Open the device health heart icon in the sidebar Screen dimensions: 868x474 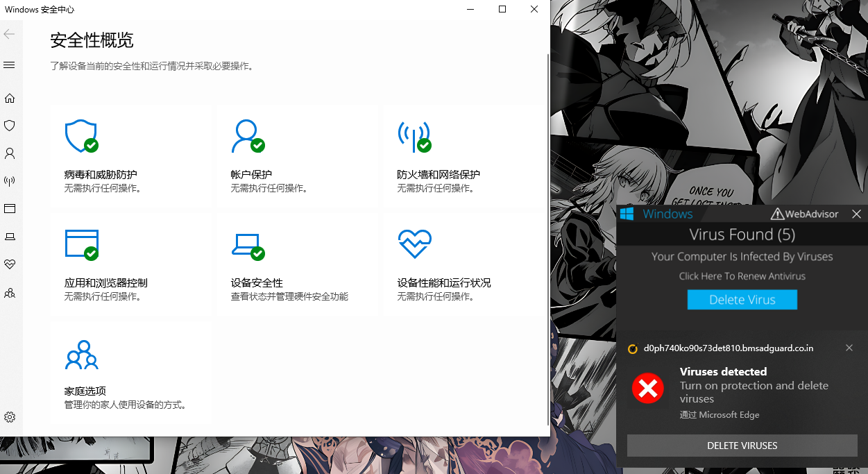coord(10,264)
